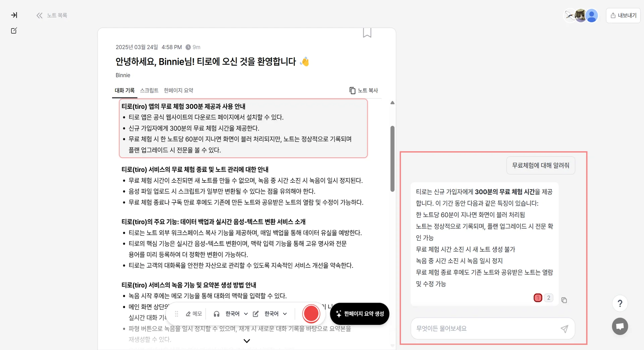Click the time 4:58 PM
Image resolution: width=644 pixels, height=350 pixels.
click(172, 47)
